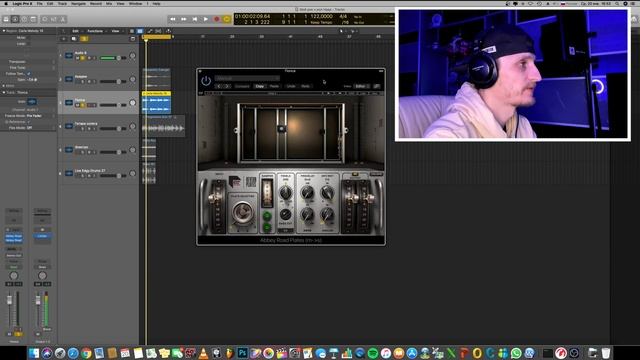Open the Navigate menu

click(x=78, y=4)
